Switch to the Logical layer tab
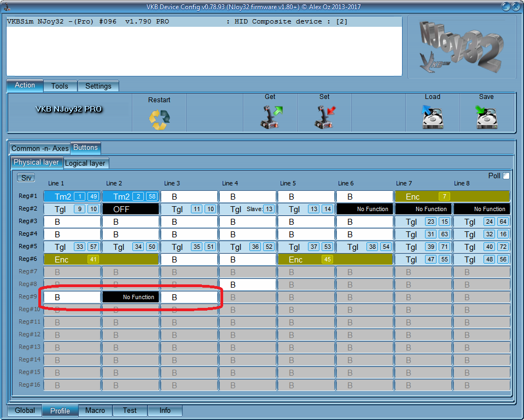Viewport: 524px width, 420px height. click(85, 163)
